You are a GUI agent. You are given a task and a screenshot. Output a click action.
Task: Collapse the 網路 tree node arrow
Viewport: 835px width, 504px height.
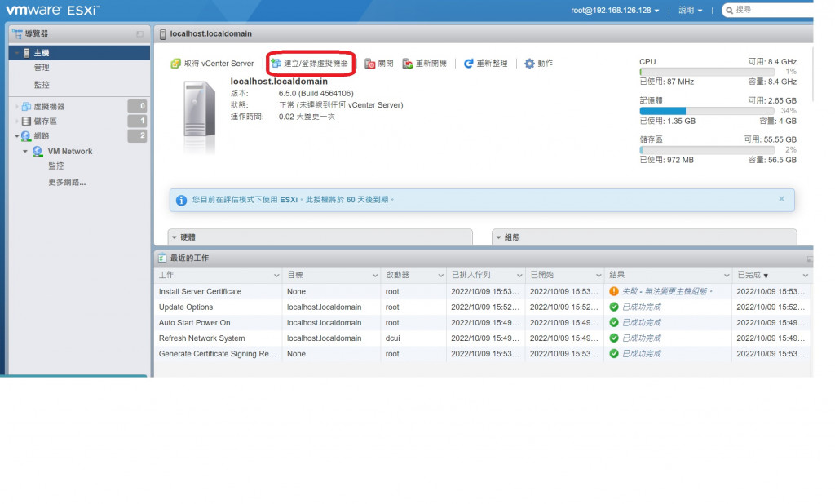[x=16, y=136]
